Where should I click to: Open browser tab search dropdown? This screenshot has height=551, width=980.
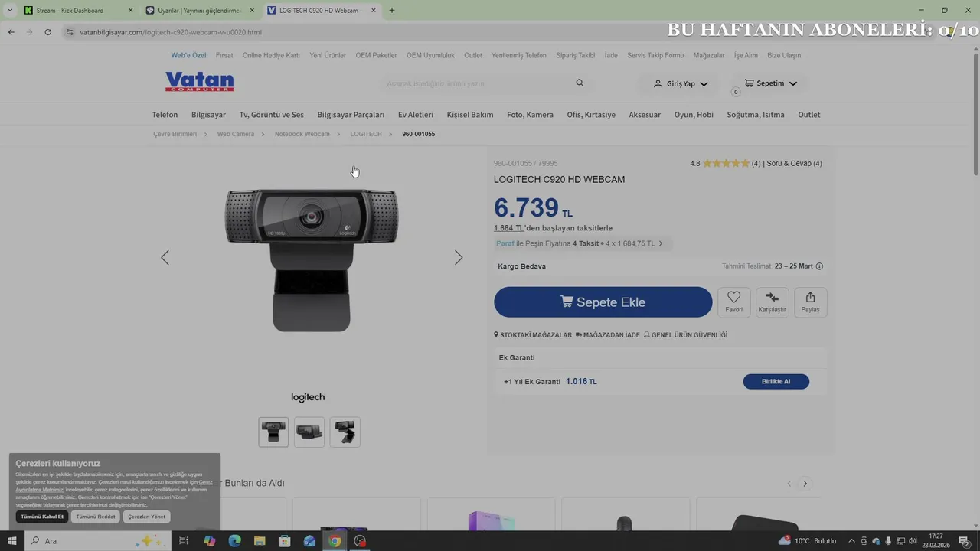[10, 11]
